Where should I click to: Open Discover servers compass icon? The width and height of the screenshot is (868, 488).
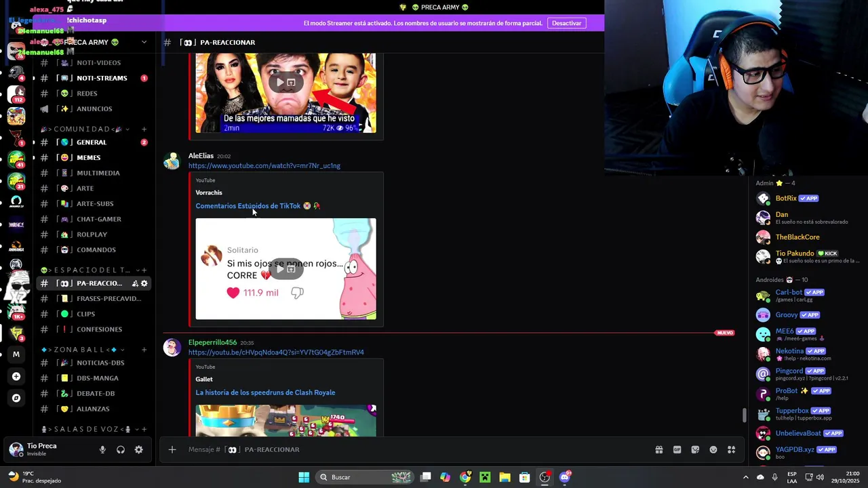pyautogui.click(x=16, y=399)
